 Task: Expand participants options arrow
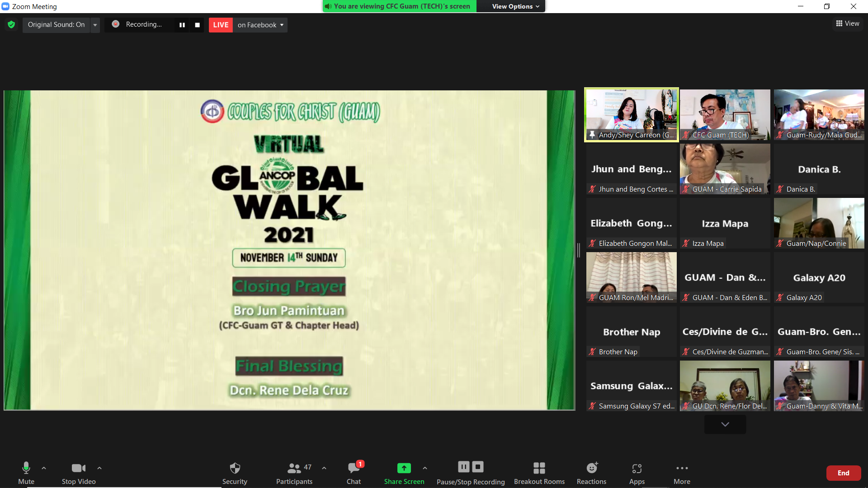[324, 468]
